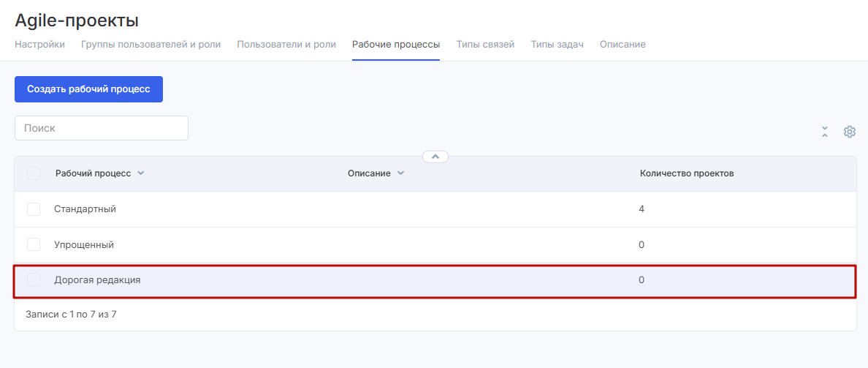Check the box for Упрощенный row
This screenshot has height=368, width=868.
pyautogui.click(x=34, y=244)
